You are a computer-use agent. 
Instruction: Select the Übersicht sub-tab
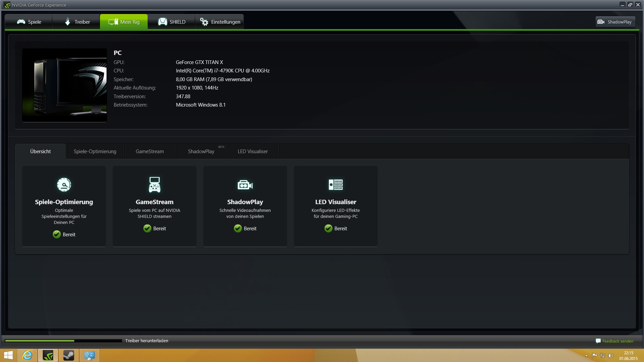click(x=41, y=152)
